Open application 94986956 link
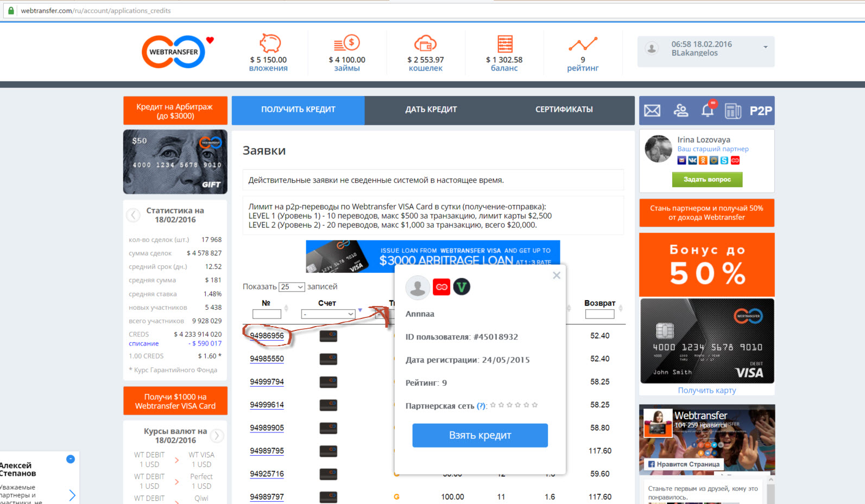The width and height of the screenshot is (865, 504). (267, 336)
